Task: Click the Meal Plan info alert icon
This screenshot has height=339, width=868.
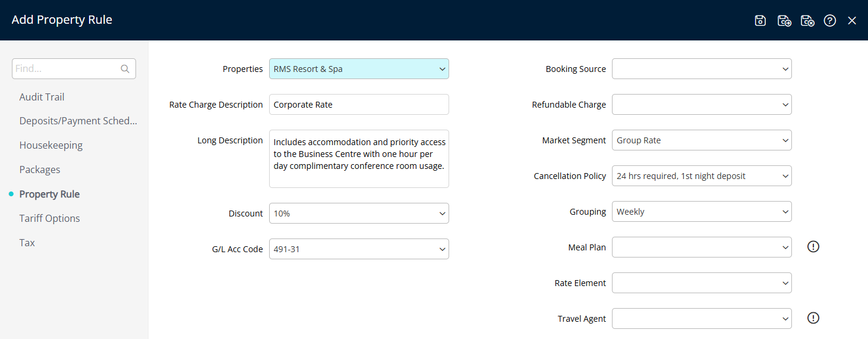Action: pos(813,246)
